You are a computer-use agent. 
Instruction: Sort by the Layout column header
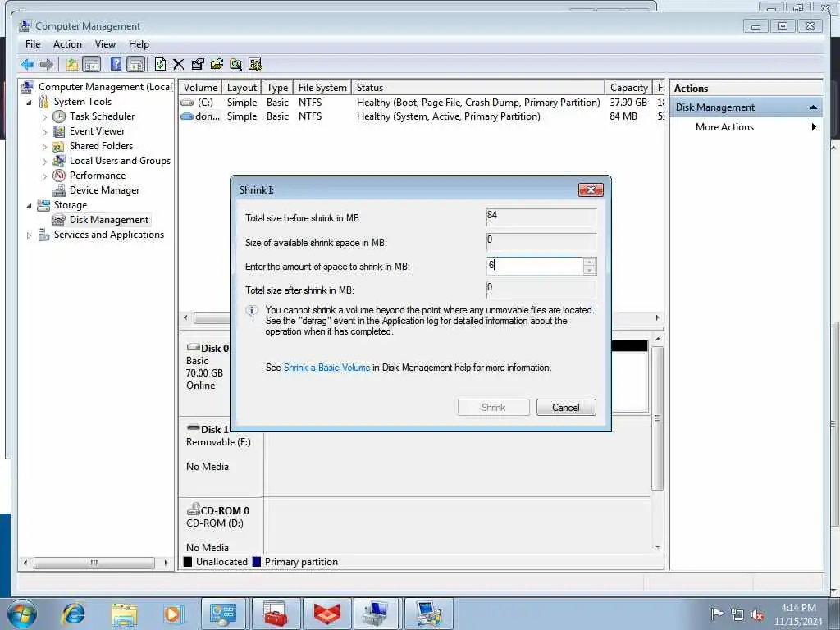[x=242, y=87]
